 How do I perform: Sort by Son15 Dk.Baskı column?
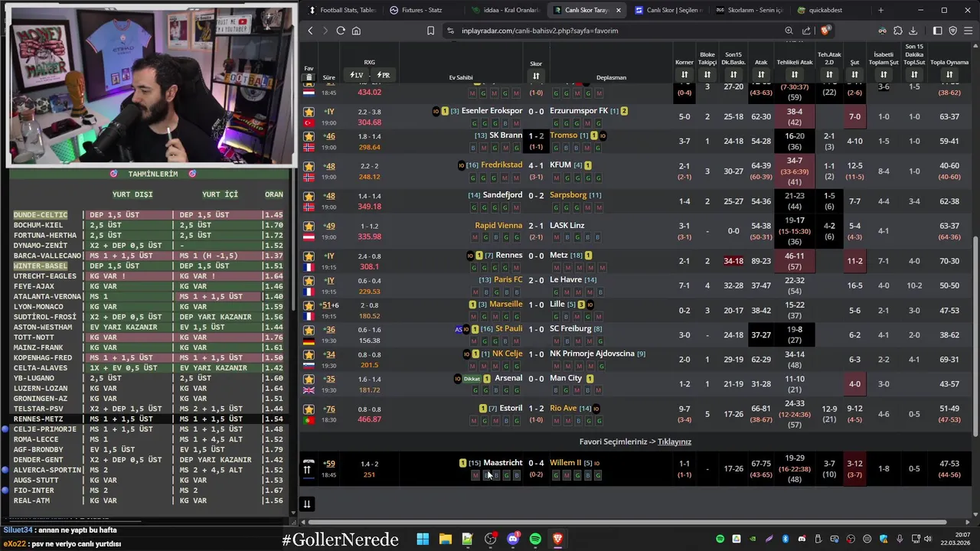point(733,74)
